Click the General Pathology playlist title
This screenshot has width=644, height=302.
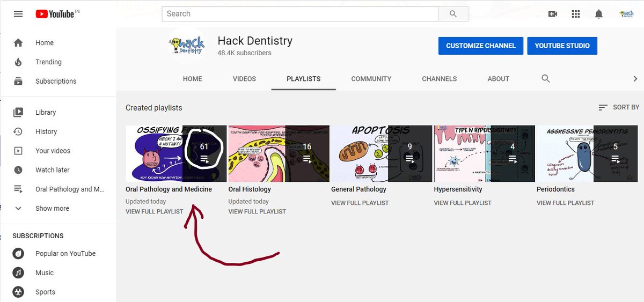[358, 189]
